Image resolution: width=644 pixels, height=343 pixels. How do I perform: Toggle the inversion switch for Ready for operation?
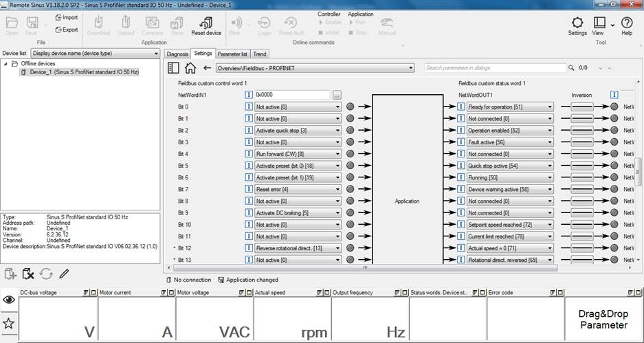581,107
